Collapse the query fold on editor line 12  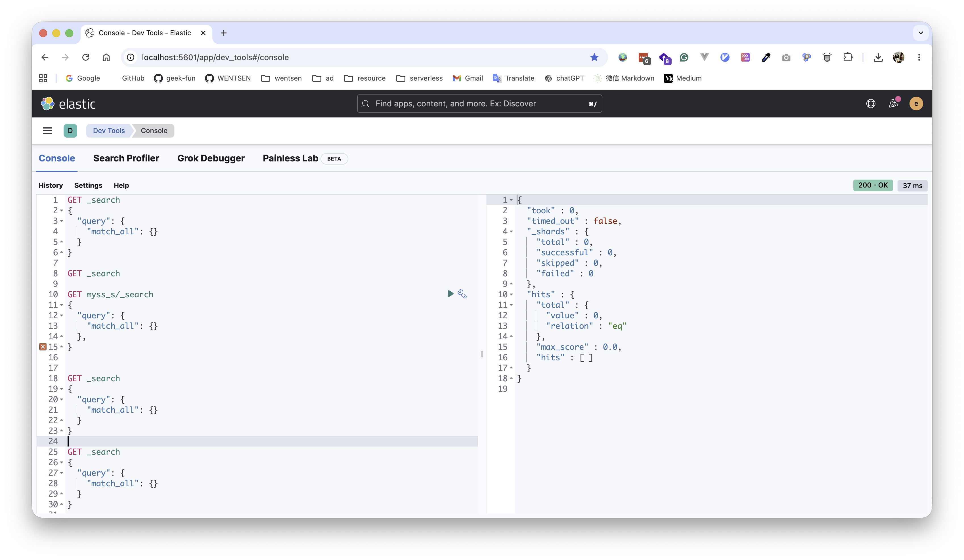(62, 315)
